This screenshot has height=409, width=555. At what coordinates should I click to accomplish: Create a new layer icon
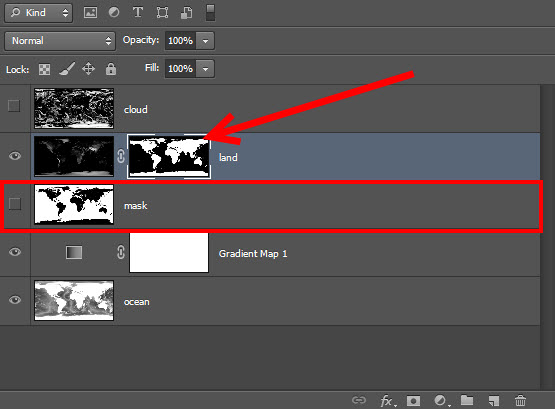click(493, 401)
